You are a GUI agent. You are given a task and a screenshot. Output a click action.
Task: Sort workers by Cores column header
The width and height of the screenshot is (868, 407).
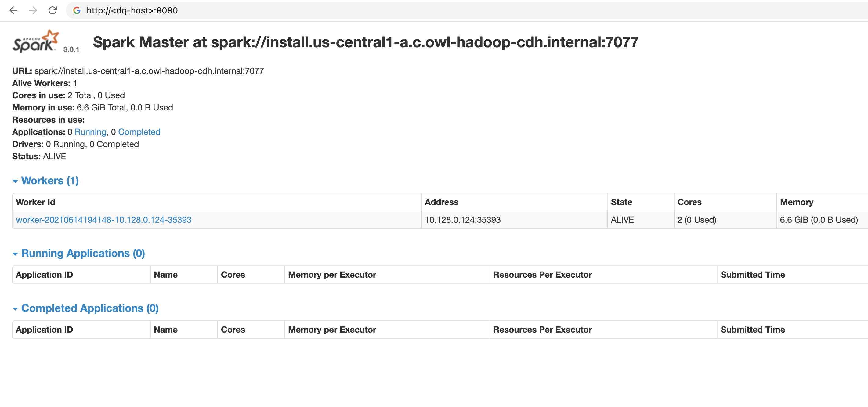pos(689,202)
